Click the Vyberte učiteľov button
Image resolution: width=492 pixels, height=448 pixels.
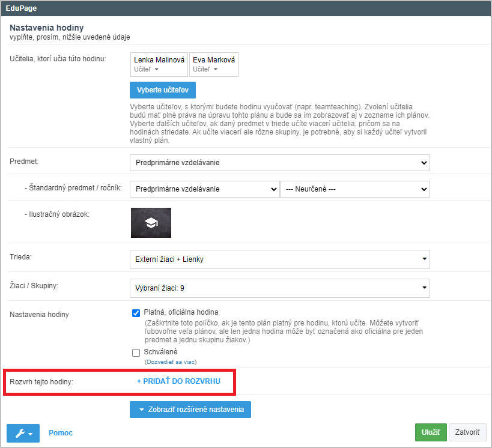[x=163, y=90]
